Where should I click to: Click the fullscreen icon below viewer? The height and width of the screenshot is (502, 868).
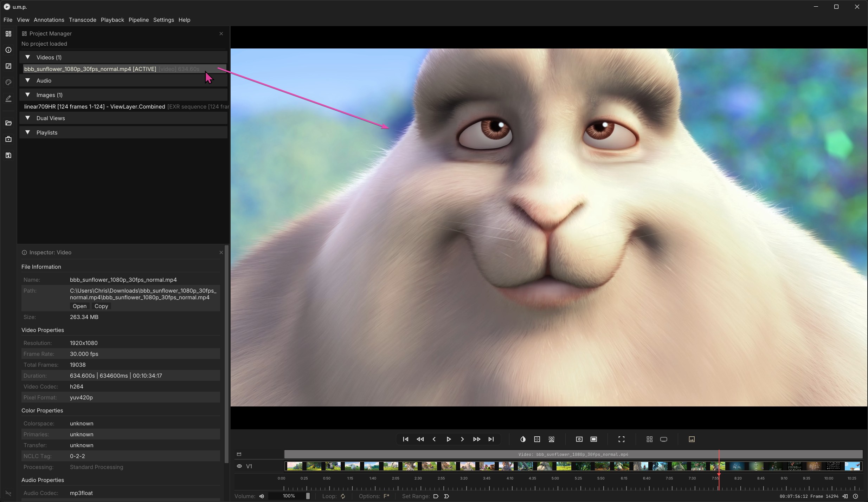(621, 439)
